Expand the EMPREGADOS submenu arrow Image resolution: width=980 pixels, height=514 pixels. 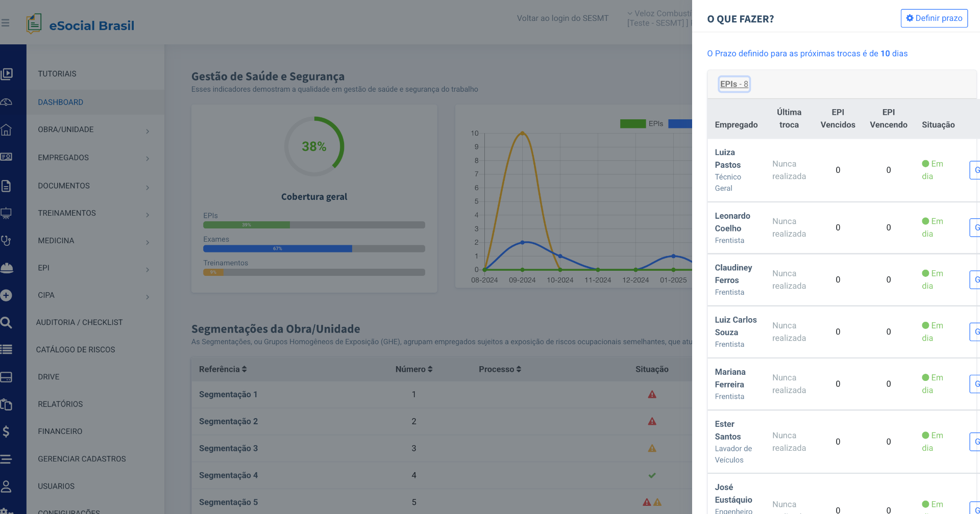coord(148,159)
